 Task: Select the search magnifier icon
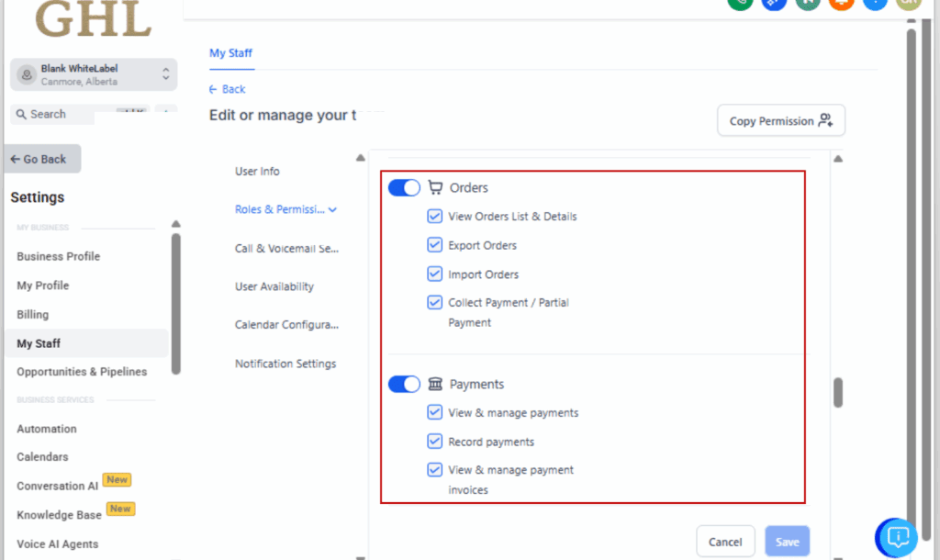(22, 114)
